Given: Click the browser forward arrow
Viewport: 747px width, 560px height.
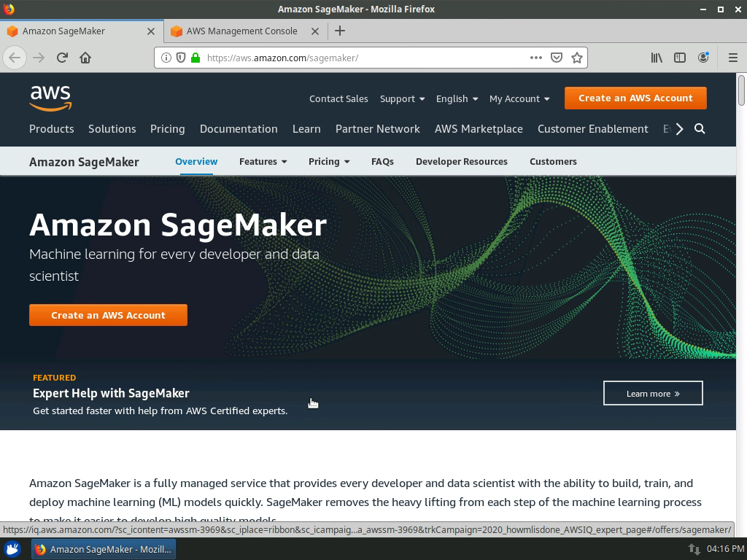Looking at the screenshot, I should pos(39,58).
